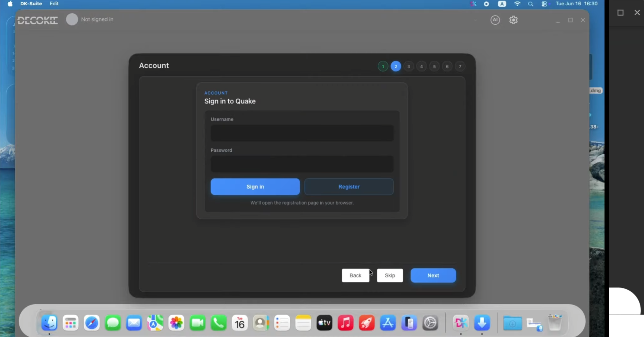Image resolution: width=644 pixels, height=337 pixels.
Task: Click the Sign in button
Action: tap(255, 187)
